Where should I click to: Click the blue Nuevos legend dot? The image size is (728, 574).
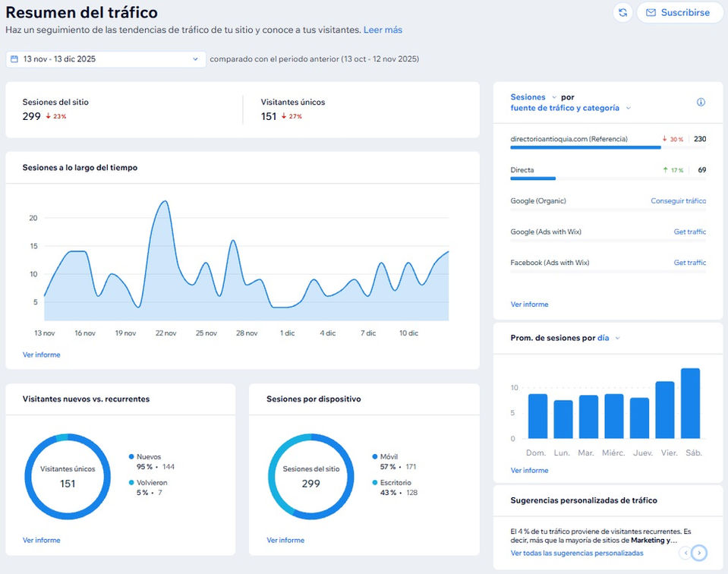coord(131,456)
